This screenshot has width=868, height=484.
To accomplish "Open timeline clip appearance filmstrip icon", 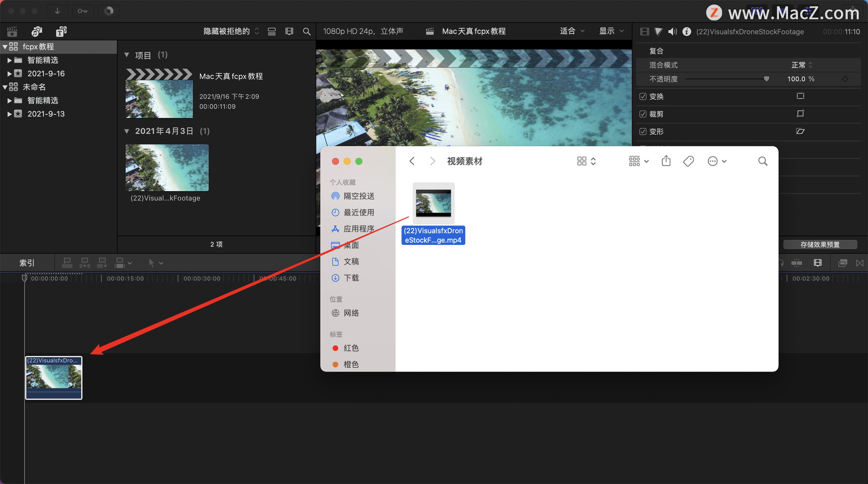I will 817,263.
